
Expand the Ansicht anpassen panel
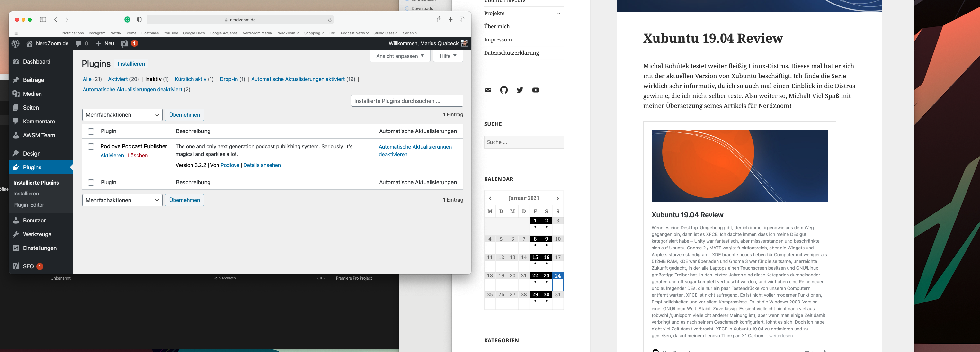[399, 56]
